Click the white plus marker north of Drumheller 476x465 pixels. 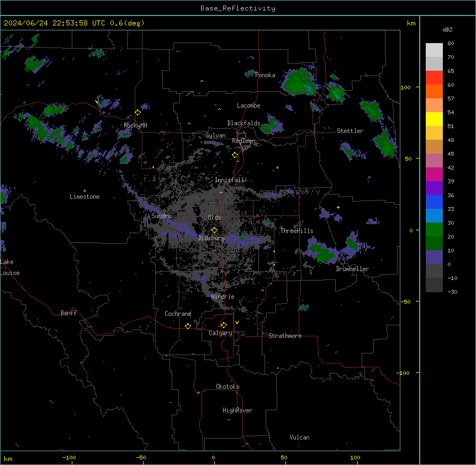pos(338,207)
